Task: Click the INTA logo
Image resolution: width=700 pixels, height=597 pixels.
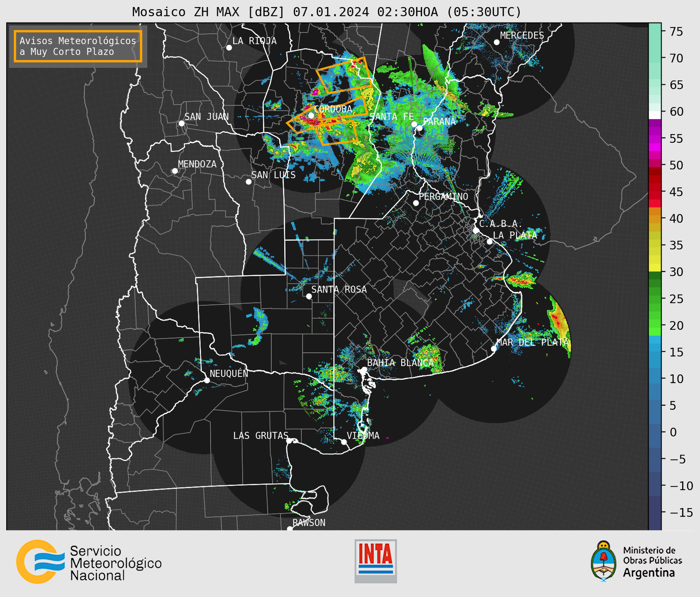Action: [x=376, y=561]
